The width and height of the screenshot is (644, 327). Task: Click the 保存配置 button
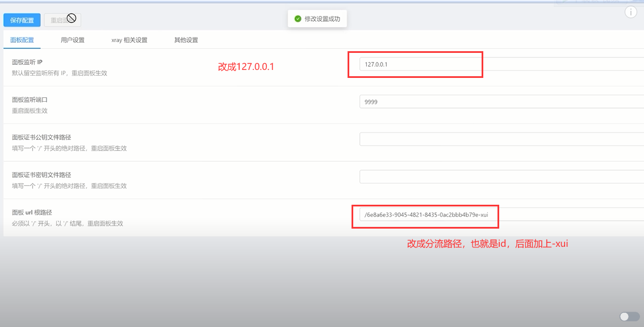(x=22, y=20)
